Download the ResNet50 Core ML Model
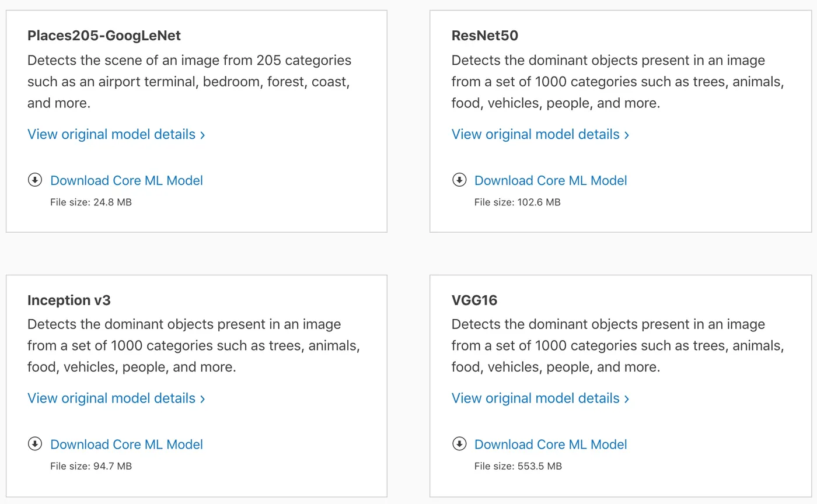The image size is (817, 504). 551,180
